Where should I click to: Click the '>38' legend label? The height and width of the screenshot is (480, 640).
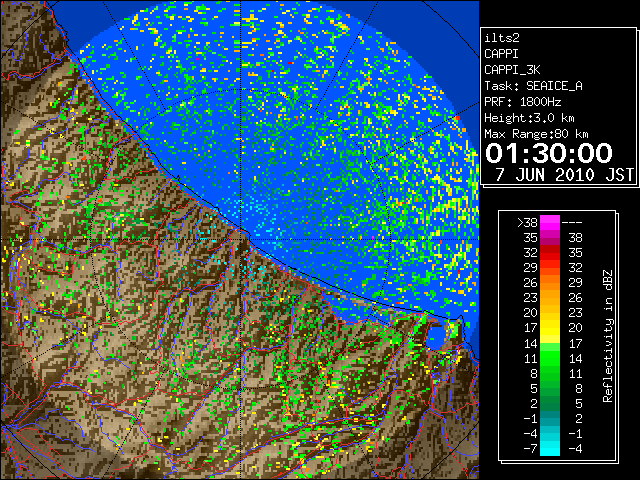click(527, 223)
